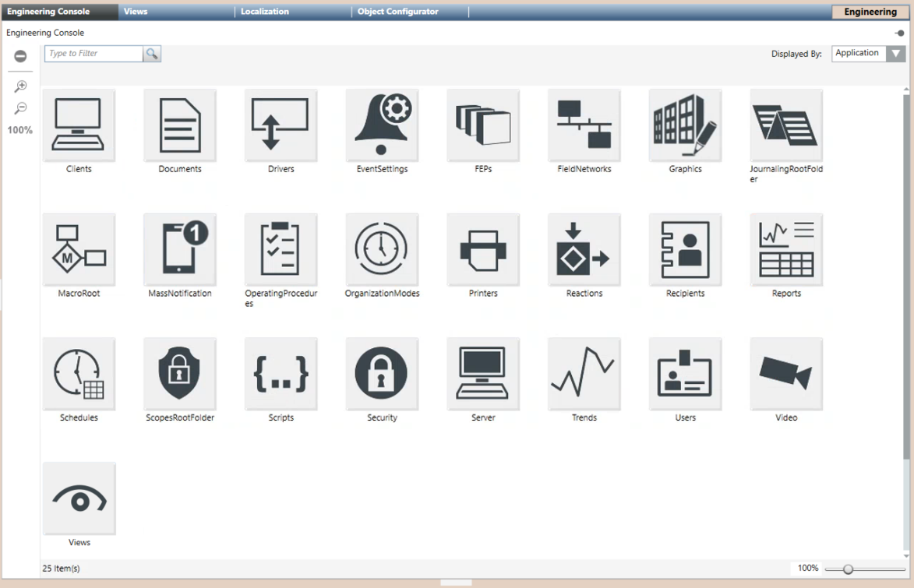Open the MacroRoot flowchart icon
The width and height of the screenshot is (914, 588).
[x=79, y=250]
